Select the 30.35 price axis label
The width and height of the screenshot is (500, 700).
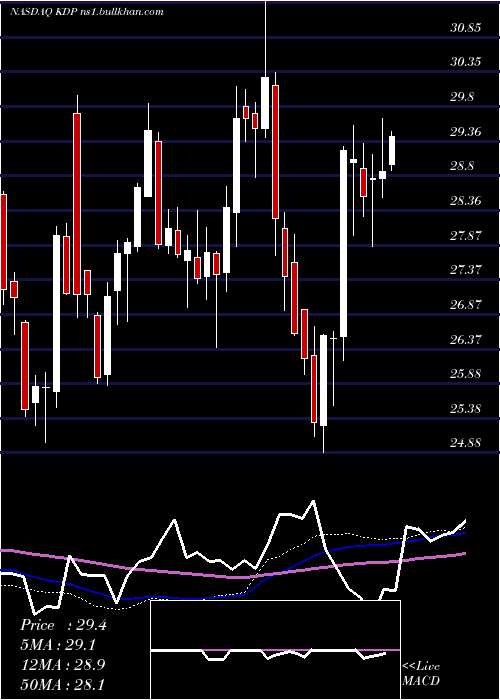(x=466, y=62)
